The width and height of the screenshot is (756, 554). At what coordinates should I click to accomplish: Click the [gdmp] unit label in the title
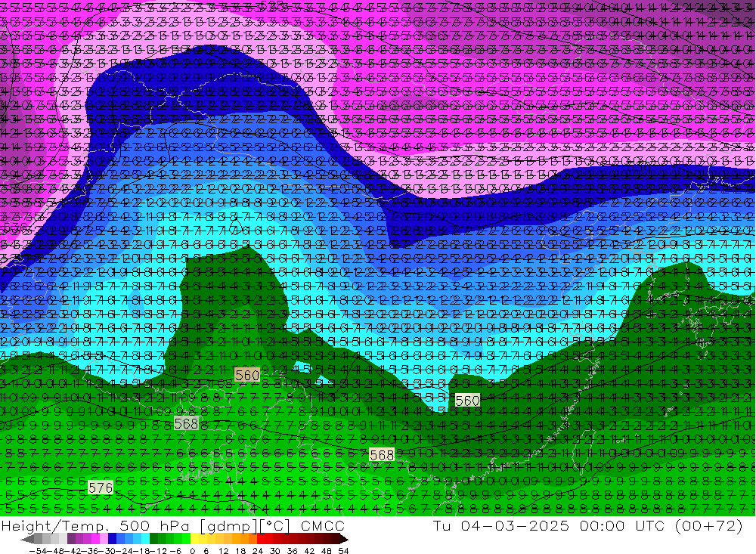pyautogui.click(x=229, y=526)
